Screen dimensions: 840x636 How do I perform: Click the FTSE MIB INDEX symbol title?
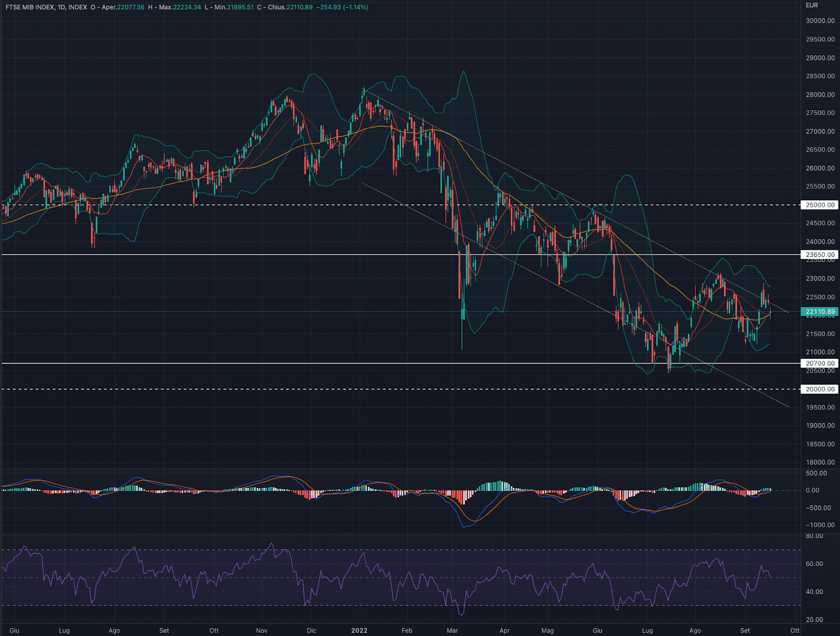[30, 7]
